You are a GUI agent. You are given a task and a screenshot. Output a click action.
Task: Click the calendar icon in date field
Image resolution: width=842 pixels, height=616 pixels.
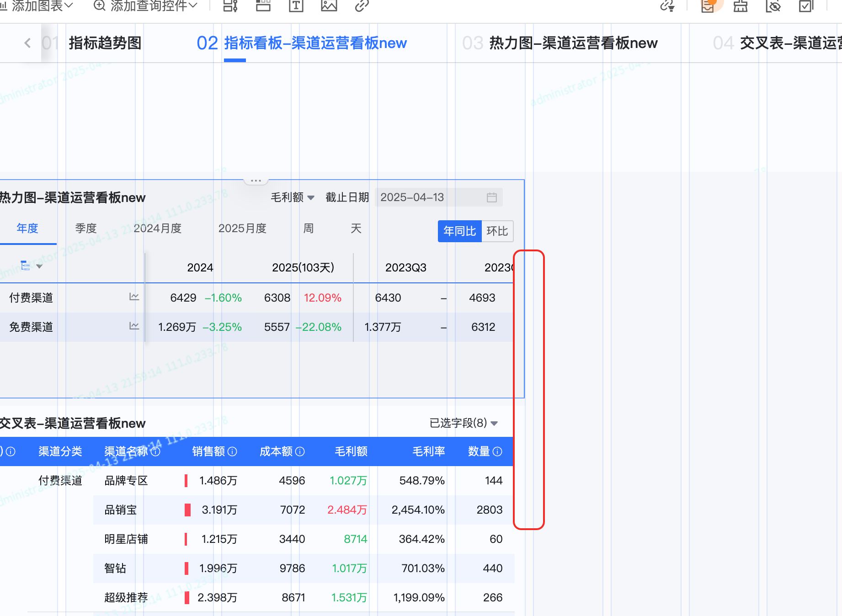pyautogui.click(x=491, y=197)
